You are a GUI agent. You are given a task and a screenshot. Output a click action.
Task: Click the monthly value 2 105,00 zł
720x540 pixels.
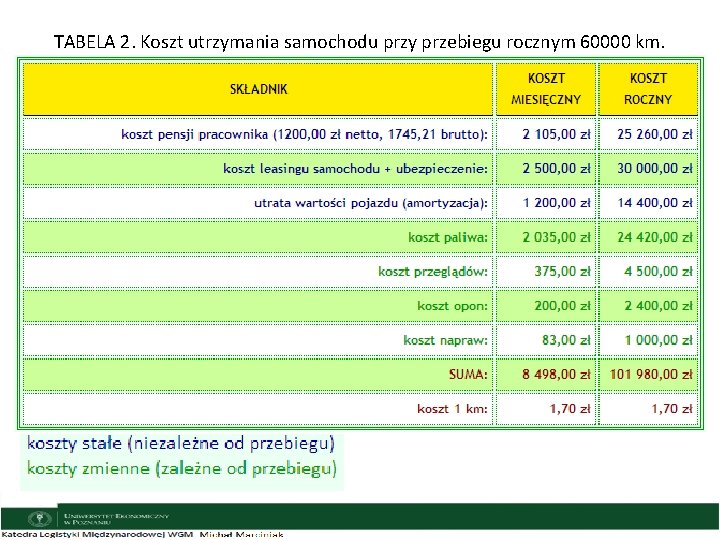[556, 135]
